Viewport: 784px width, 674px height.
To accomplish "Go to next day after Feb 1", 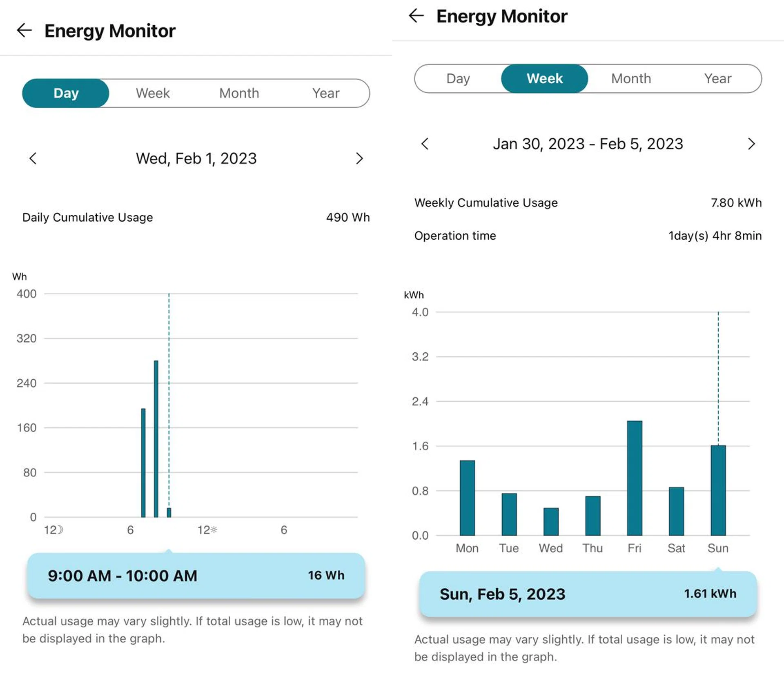I will 359,158.
